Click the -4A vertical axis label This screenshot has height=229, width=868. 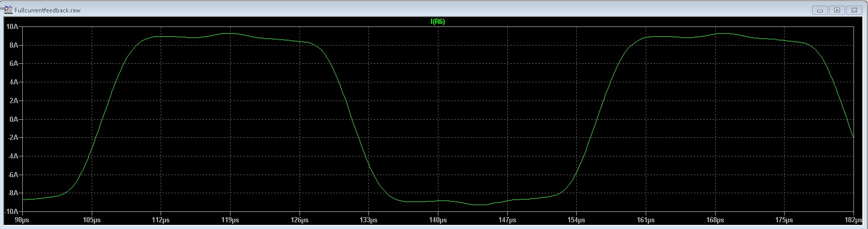pyautogui.click(x=13, y=156)
